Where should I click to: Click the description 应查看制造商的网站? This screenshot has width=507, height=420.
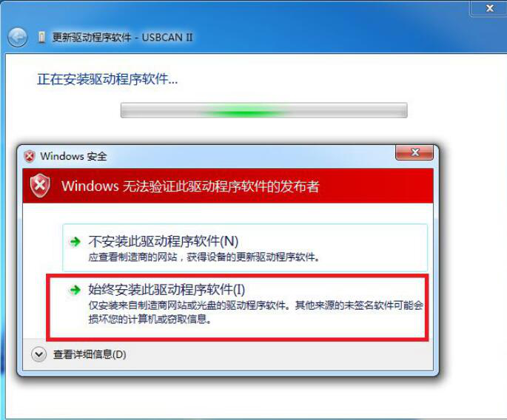click(x=204, y=257)
